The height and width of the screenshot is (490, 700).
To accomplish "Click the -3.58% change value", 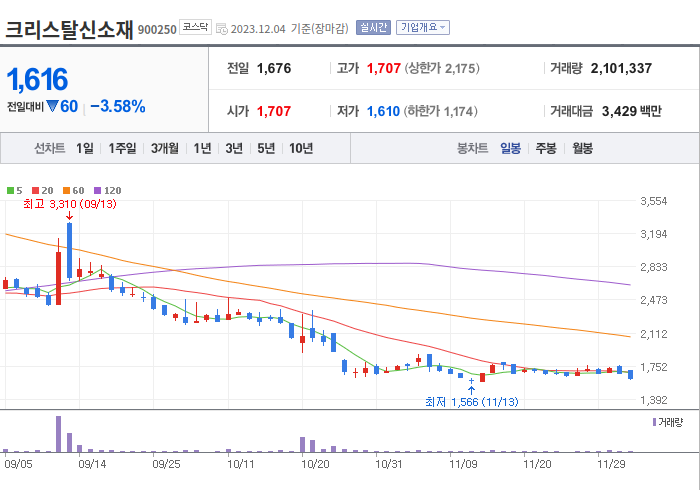I will [x=118, y=106].
